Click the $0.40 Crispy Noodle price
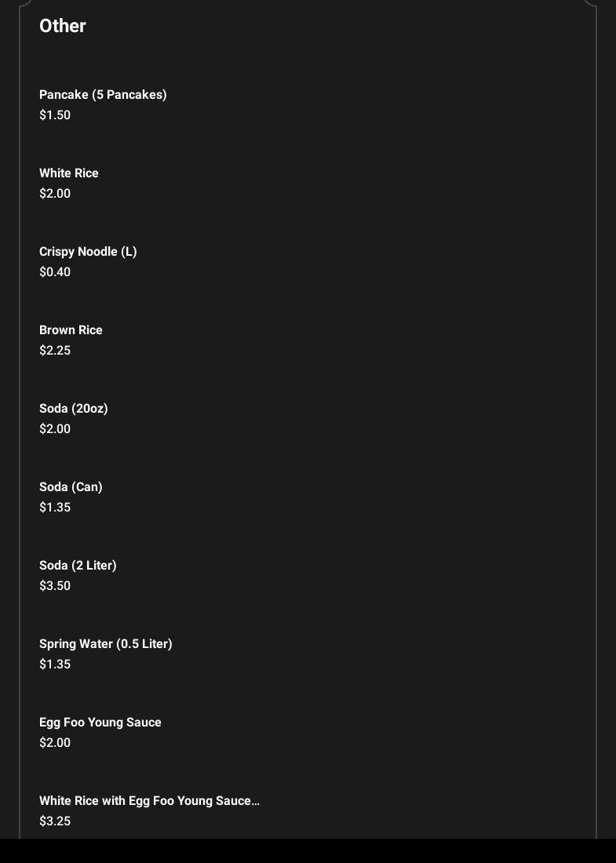Image resolution: width=616 pixels, height=863 pixels. tap(55, 272)
